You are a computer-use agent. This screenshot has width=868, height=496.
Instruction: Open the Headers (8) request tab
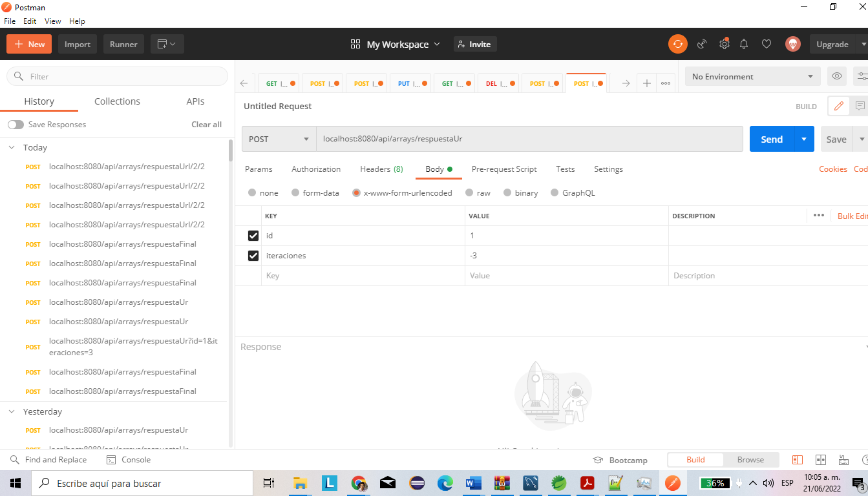click(x=381, y=169)
